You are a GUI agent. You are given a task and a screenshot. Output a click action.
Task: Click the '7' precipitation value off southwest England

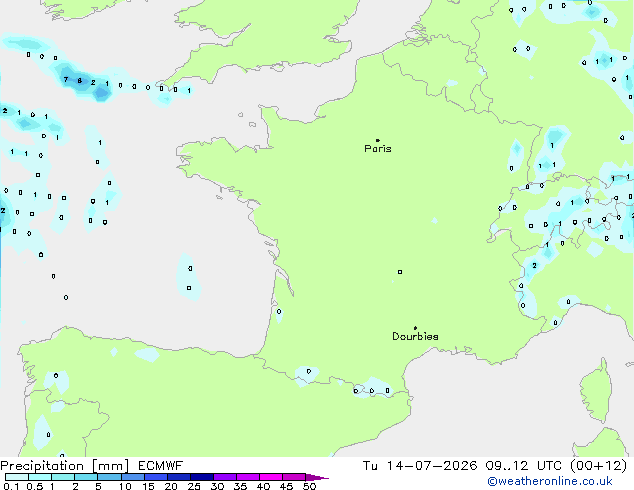pyautogui.click(x=66, y=80)
